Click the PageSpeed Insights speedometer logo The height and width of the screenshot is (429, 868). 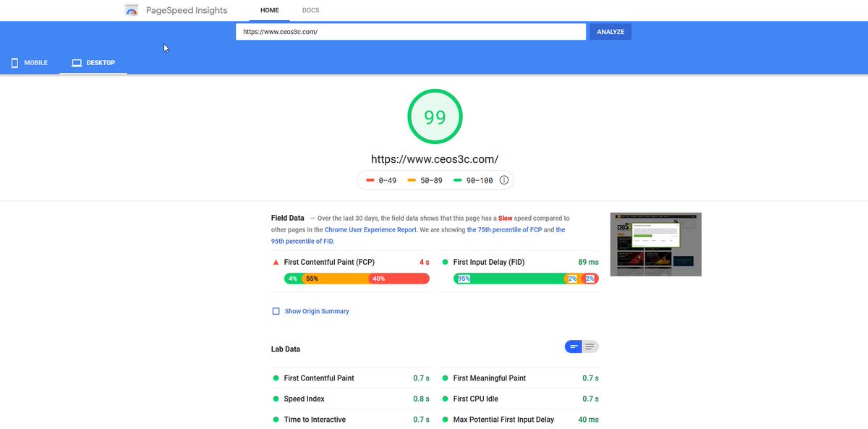tap(130, 9)
